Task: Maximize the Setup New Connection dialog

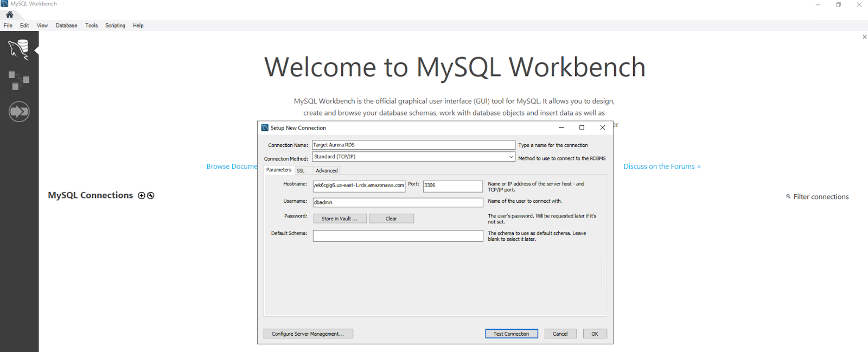Action: click(x=582, y=127)
